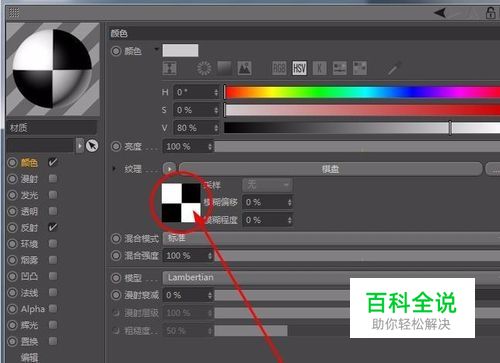Click the circle icon left of 凹凸 channel

pyautogui.click(x=12, y=276)
